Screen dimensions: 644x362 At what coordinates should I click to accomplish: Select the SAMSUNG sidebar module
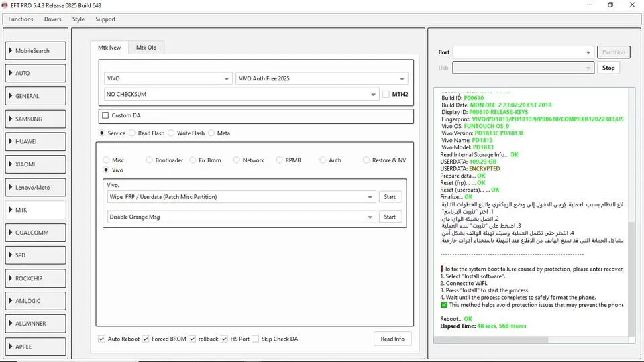(x=36, y=119)
